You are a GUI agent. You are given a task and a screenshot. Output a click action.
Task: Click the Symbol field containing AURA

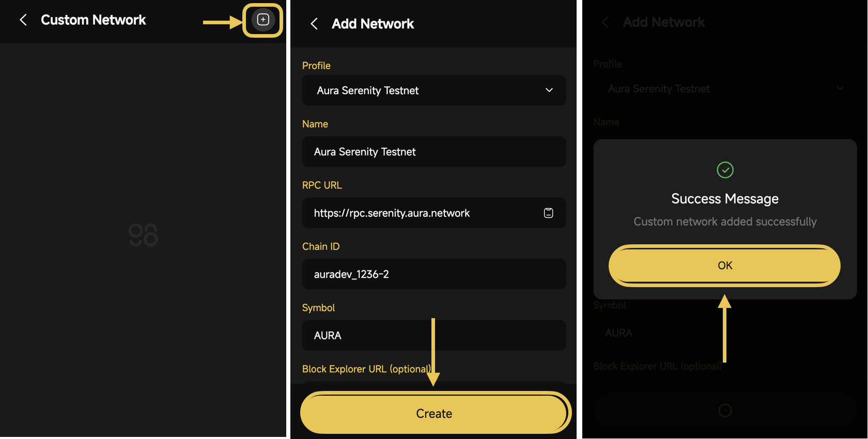pyautogui.click(x=434, y=336)
